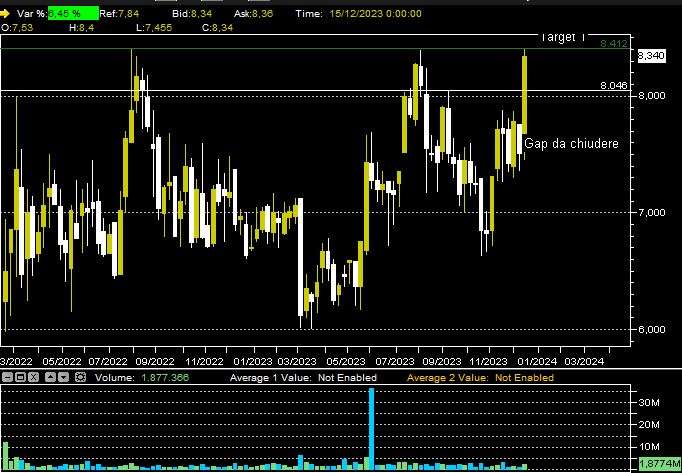Click the 07/2023 date axis label
This screenshot has height=473, width=682.
pos(395,362)
